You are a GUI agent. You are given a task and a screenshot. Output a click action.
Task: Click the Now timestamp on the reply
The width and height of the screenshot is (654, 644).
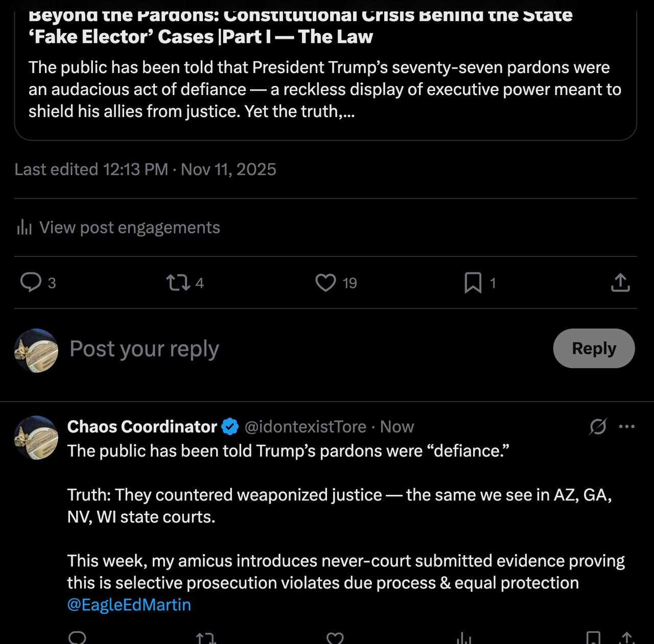click(x=397, y=426)
